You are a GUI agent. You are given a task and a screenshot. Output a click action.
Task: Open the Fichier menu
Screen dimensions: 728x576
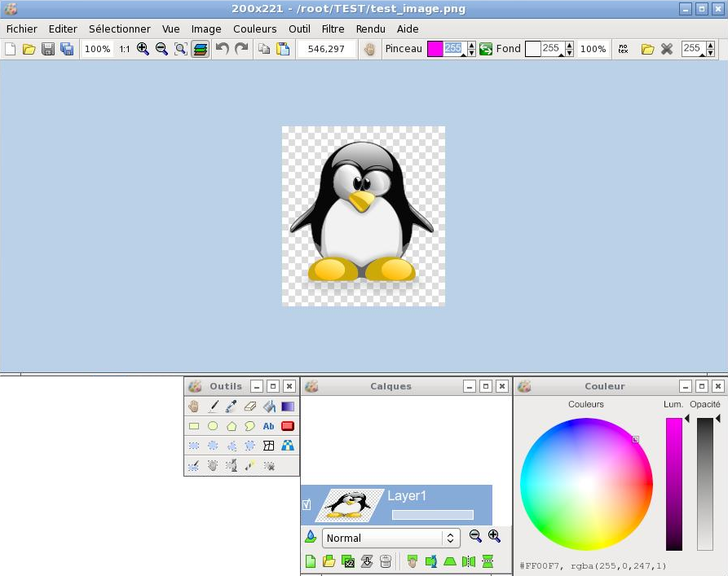22,29
